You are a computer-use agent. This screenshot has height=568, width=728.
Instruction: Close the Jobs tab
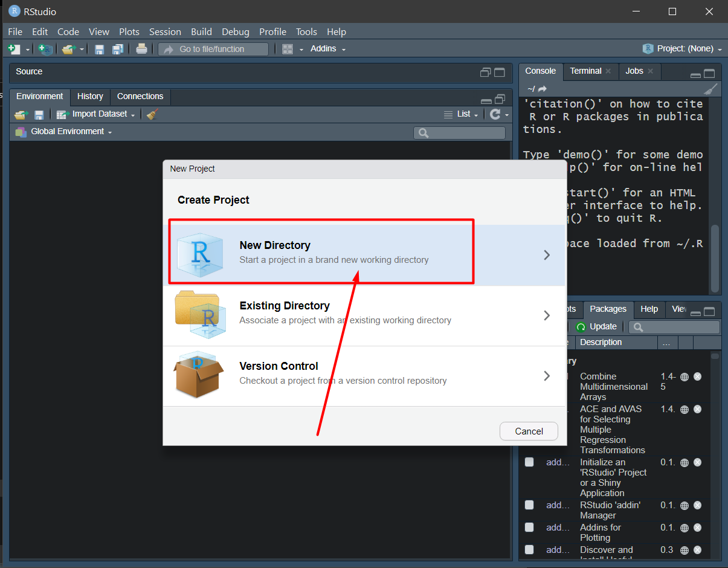coord(651,71)
